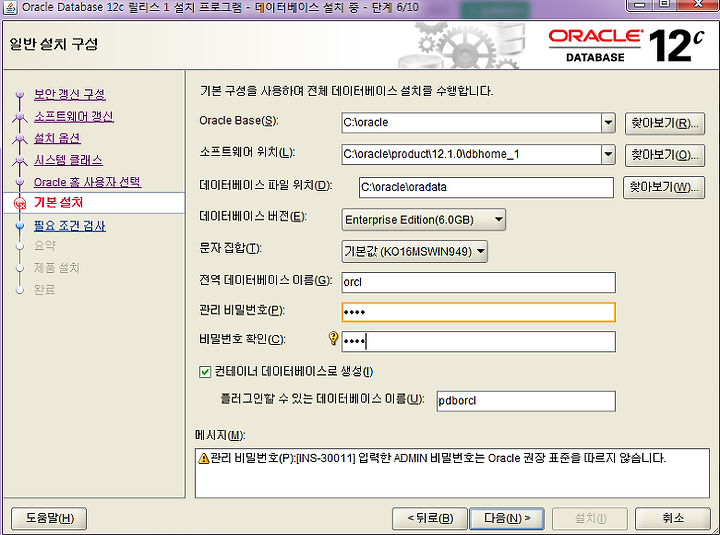Click the 기본 설치 red step marker icon
Image resolution: width=720 pixels, height=535 pixels.
[20, 203]
